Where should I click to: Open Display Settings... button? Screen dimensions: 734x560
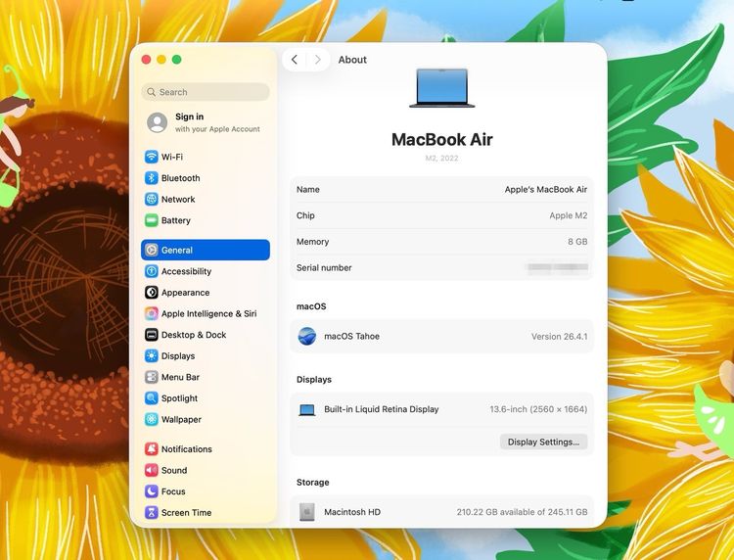coord(543,442)
